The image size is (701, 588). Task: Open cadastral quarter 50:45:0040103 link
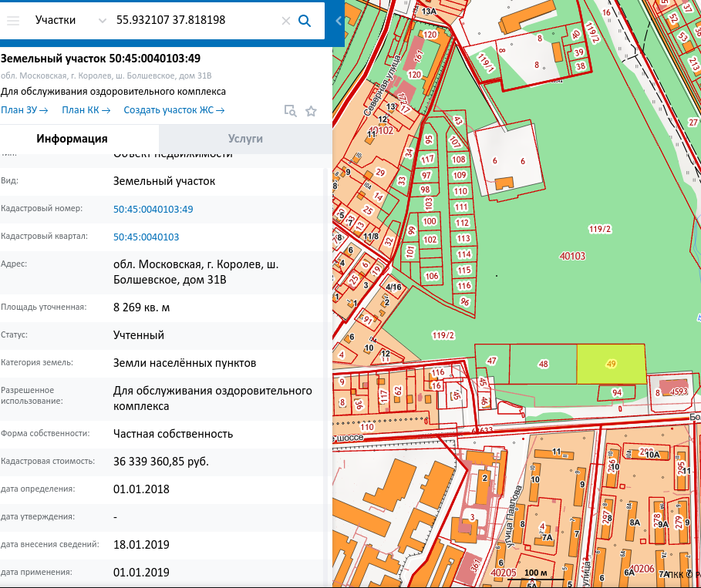146,237
